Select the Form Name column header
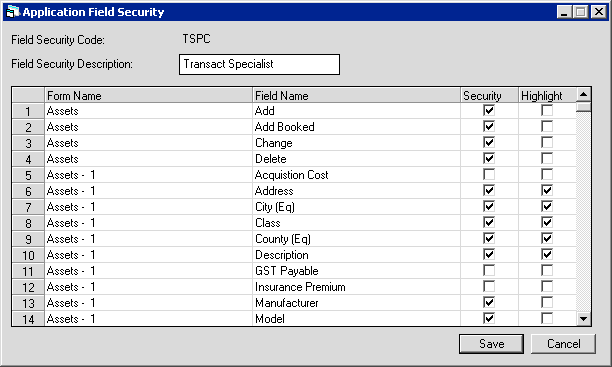The height and width of the screenshot is (367, 612). pos(148,95)
